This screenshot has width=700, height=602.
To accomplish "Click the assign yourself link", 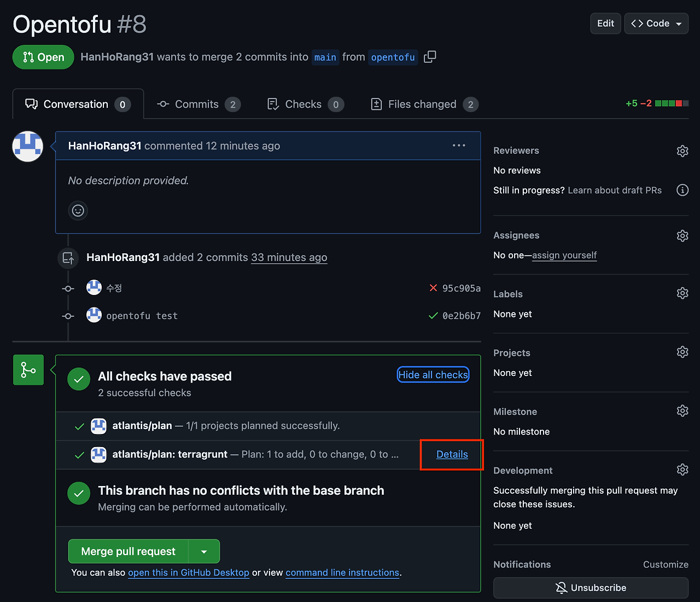I will tap(564, 255).
